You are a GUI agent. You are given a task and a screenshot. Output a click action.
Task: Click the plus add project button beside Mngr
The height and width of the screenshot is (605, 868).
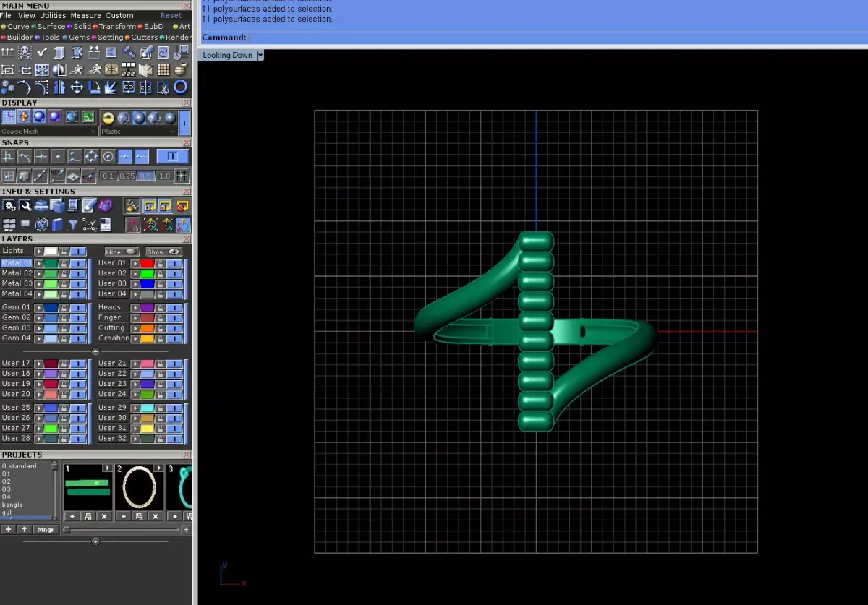pos(8,530)
